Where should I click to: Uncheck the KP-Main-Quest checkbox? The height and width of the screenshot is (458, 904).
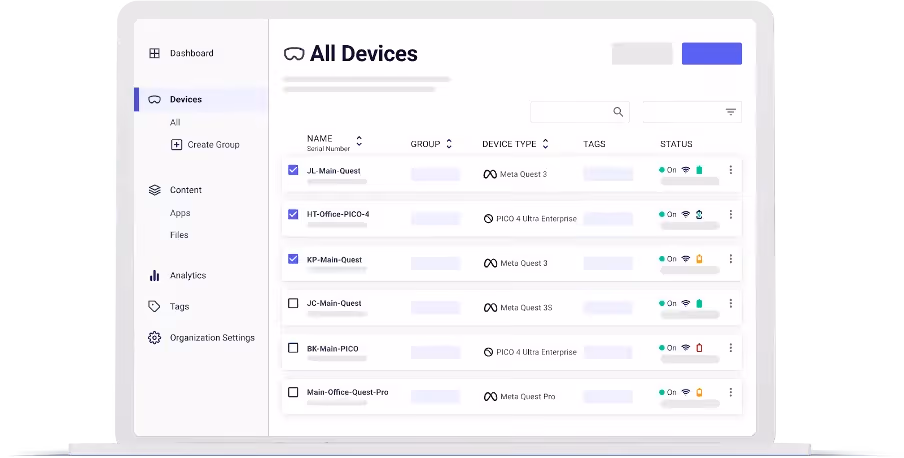[x=293, y=259]
